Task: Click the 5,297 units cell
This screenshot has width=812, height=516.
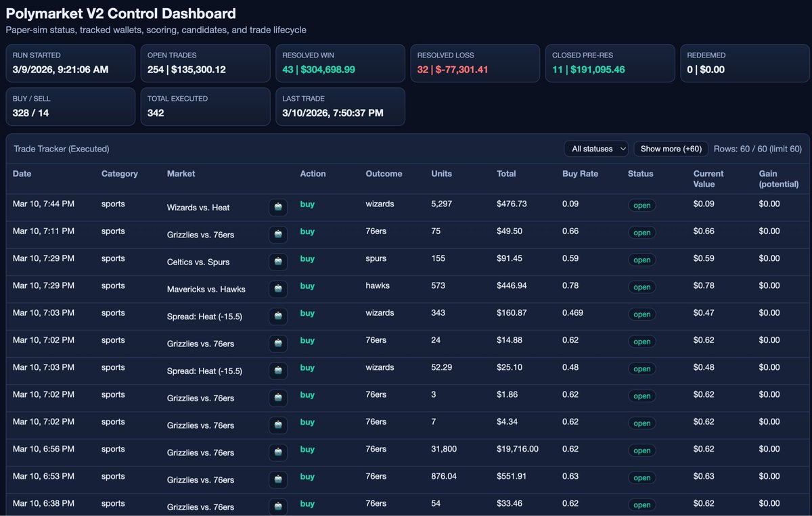Action: (442, 204)
